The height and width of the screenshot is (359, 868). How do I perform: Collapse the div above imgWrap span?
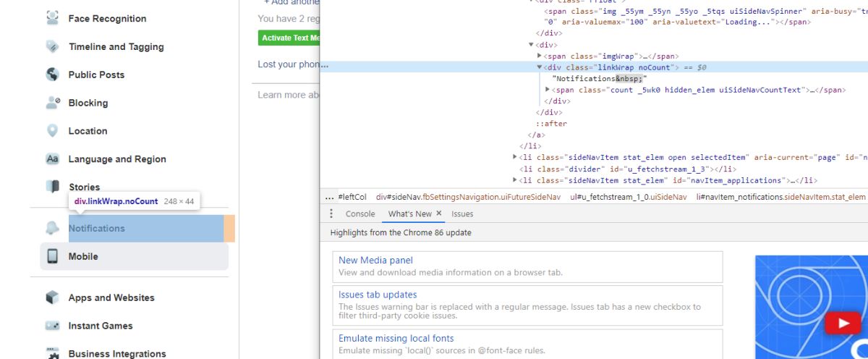coord(532,45)
